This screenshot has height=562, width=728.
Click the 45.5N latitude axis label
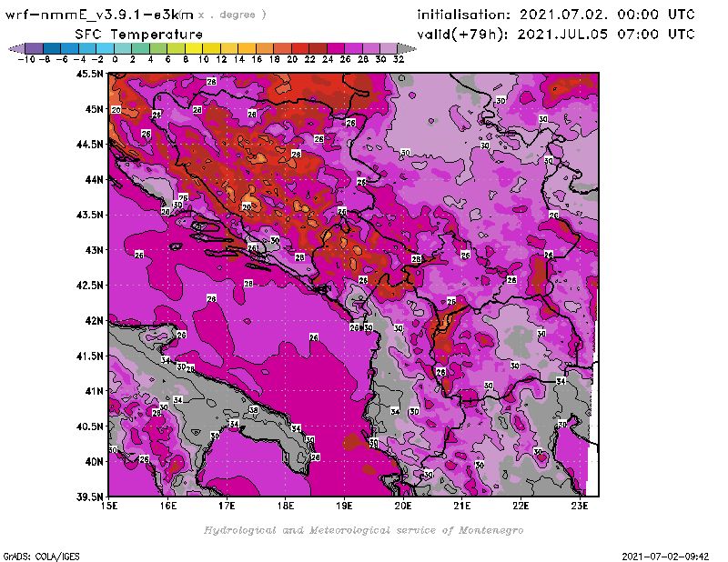[x=90, y=74]
